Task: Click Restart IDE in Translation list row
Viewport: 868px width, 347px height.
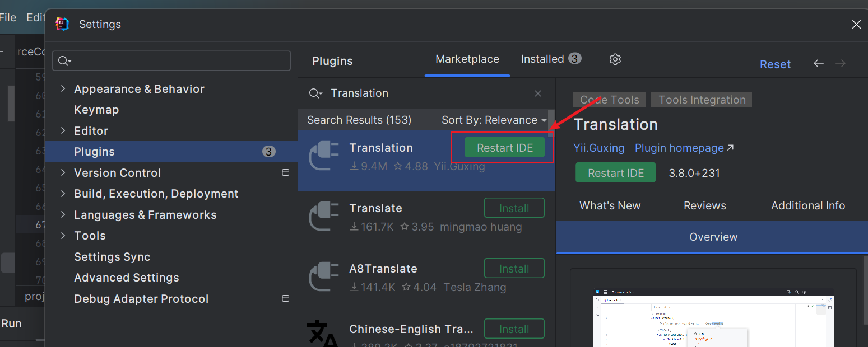Action: (x=504, y=148)
